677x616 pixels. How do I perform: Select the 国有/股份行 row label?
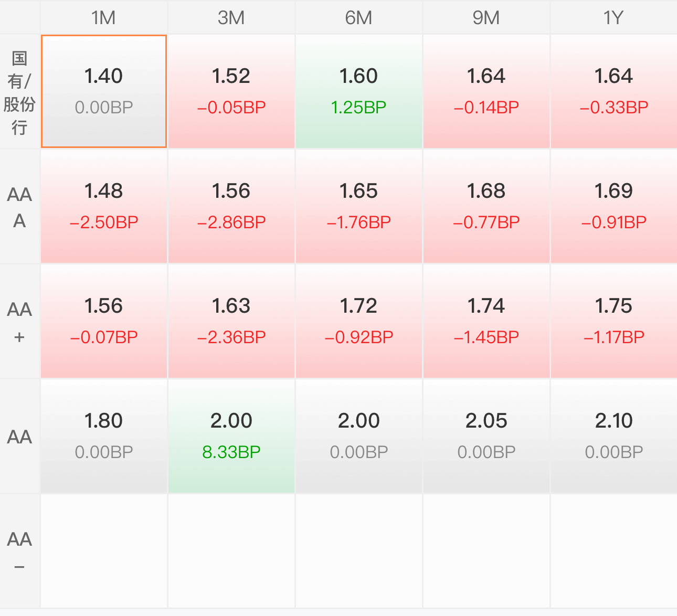[19, 92]
